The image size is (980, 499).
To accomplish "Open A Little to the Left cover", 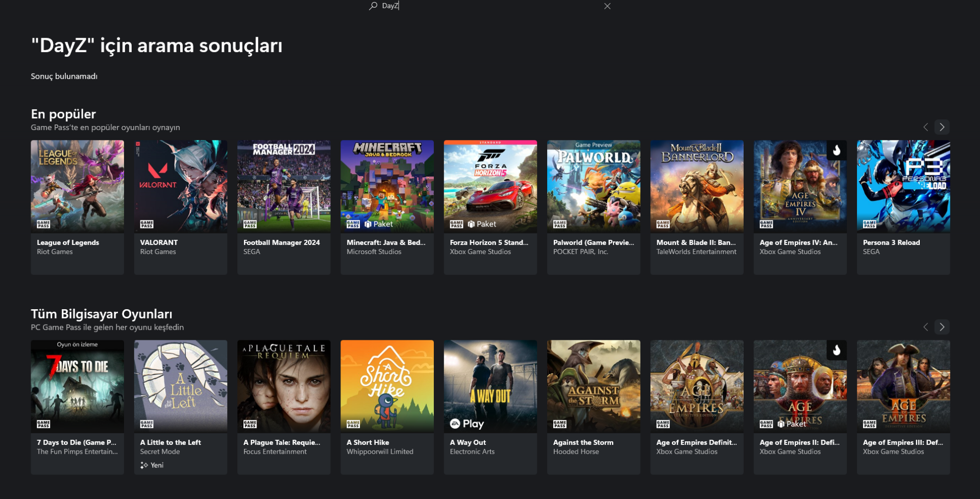I will [x=181, y=387].
